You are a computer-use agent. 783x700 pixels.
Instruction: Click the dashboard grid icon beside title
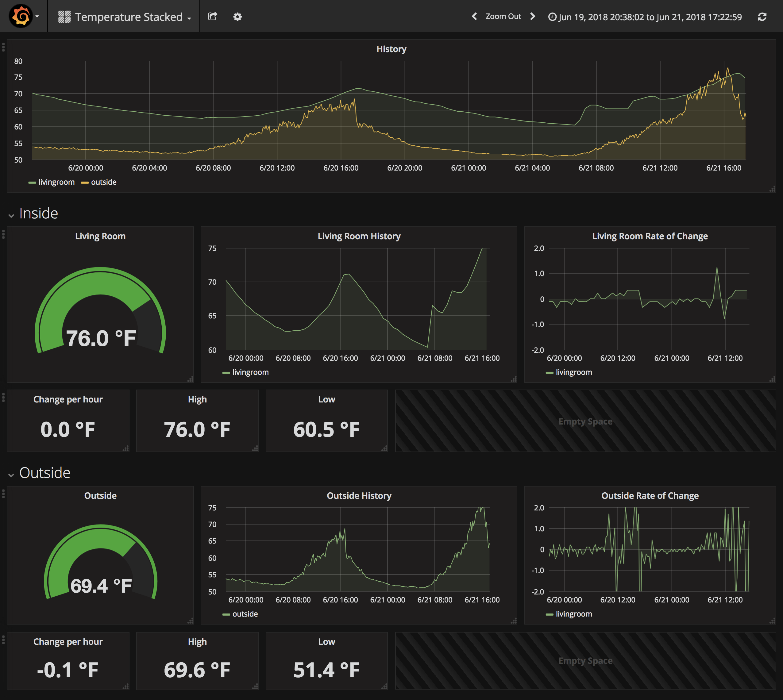tap(64, 17)
